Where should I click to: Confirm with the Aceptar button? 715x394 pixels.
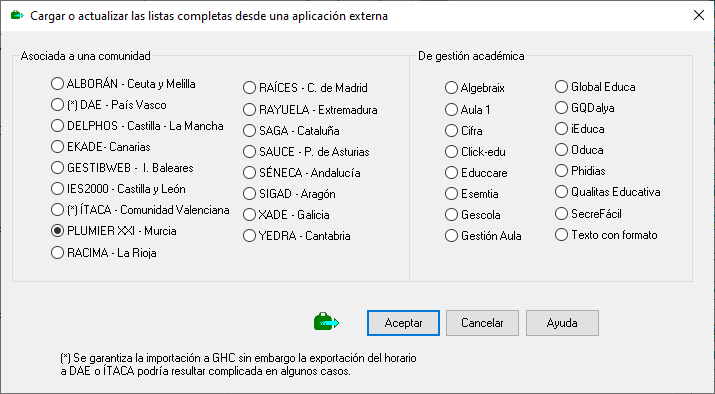[x=403, y=323]
